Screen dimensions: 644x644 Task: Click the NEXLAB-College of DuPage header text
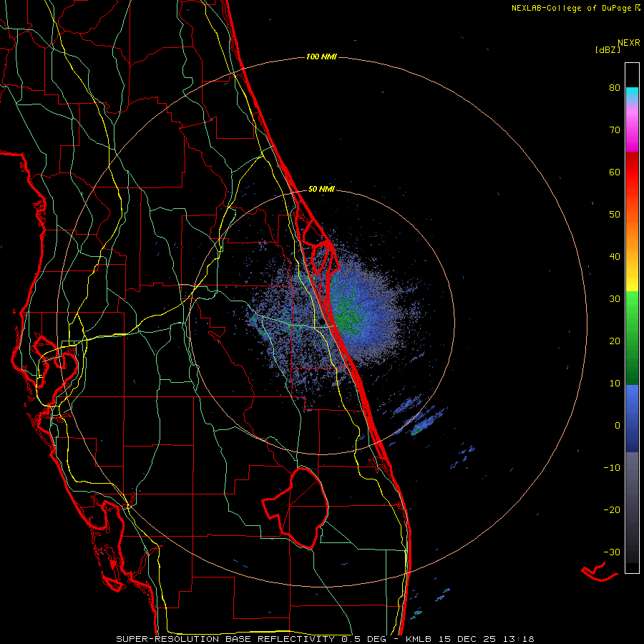tap(571, 8)
